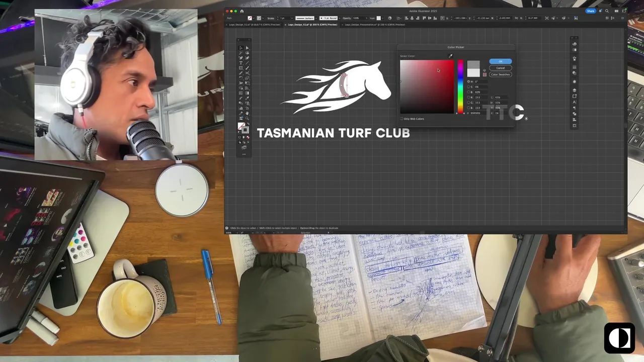The image size is (644, 362).
Task: Open the Stroke panel link in control bar
Action: pyautogui.click(x=271, y=18)
